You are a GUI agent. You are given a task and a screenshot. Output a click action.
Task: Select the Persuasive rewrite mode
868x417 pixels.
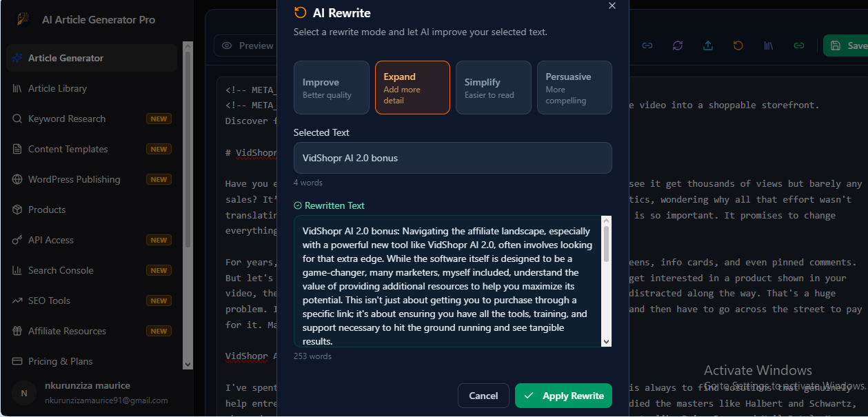tap(574, 88)
